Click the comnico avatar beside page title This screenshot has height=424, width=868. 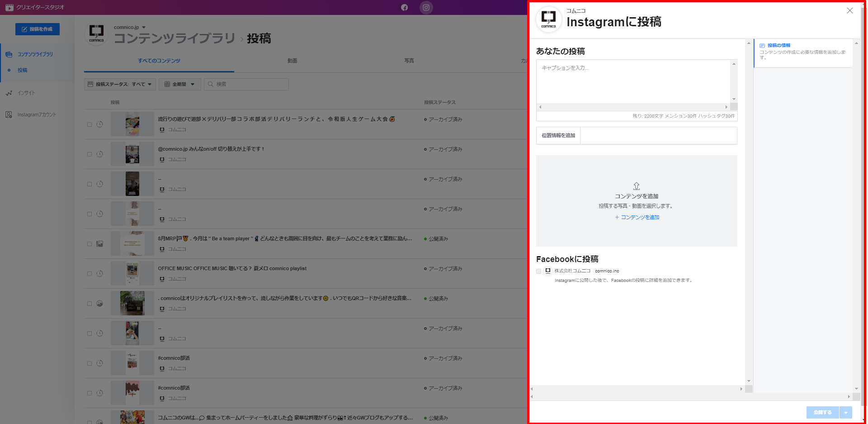tap(96, 34)
